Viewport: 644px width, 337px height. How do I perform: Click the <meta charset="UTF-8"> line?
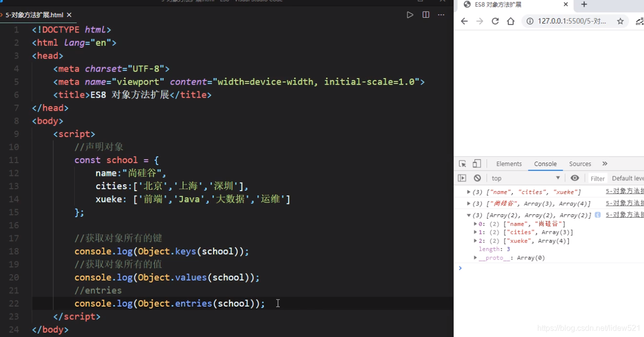pyautogui.click(x=111, y=69)
